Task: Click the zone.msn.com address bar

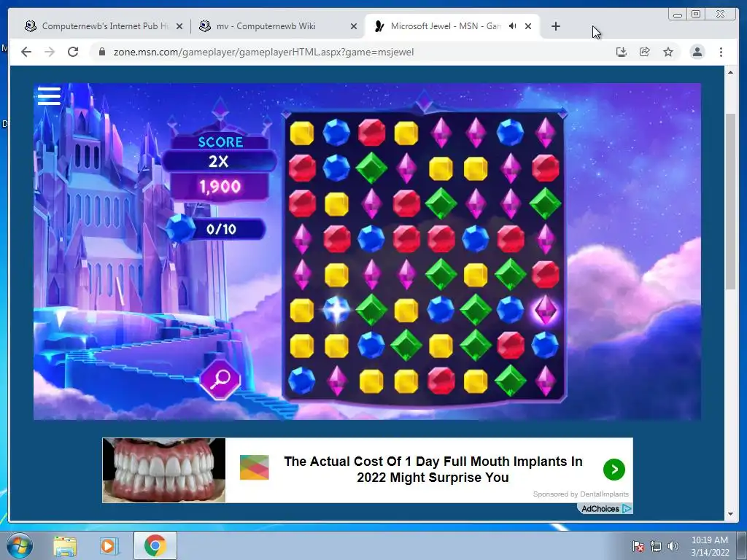Action: [x=263, y=52]
